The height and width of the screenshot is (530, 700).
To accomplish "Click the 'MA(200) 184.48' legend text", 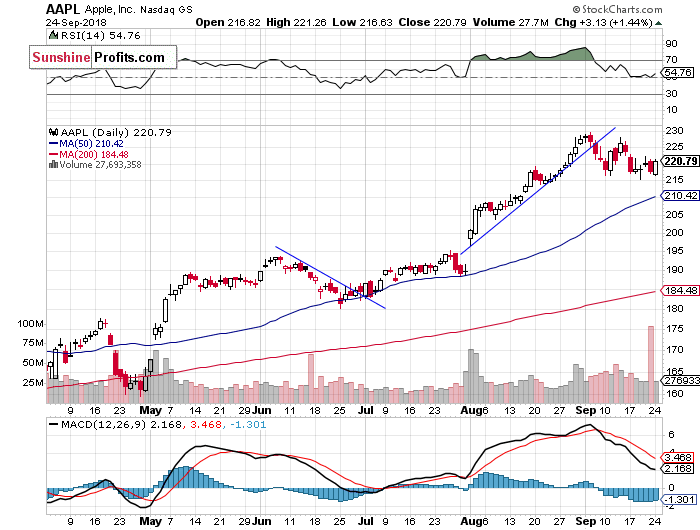I will point(94,154).
